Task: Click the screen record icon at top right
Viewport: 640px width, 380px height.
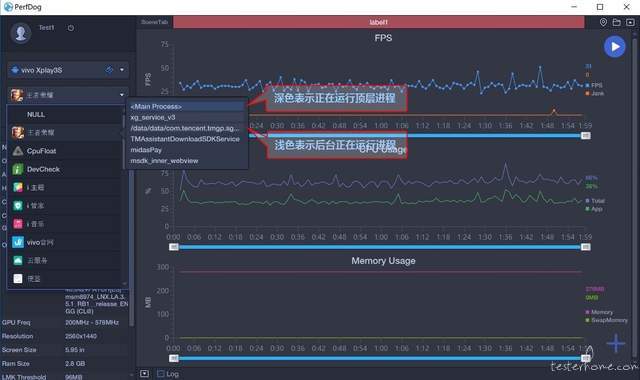Action: click(x=631, y=22)
